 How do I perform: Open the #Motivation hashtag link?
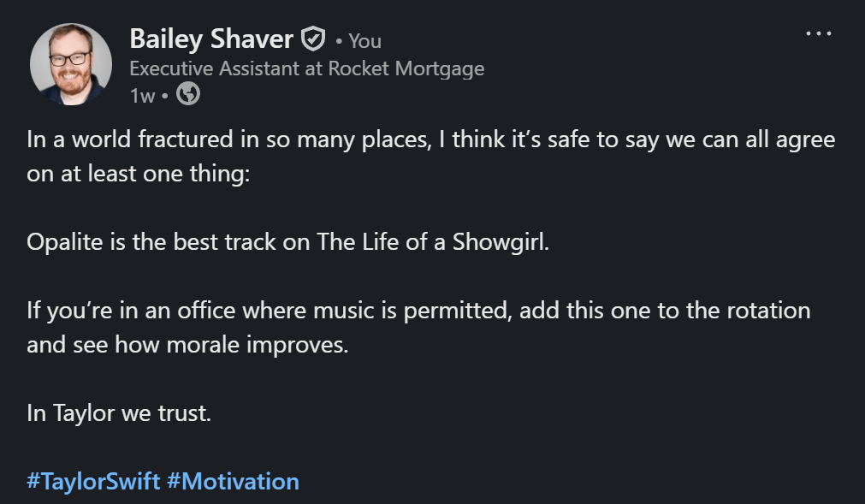(233, 481)
